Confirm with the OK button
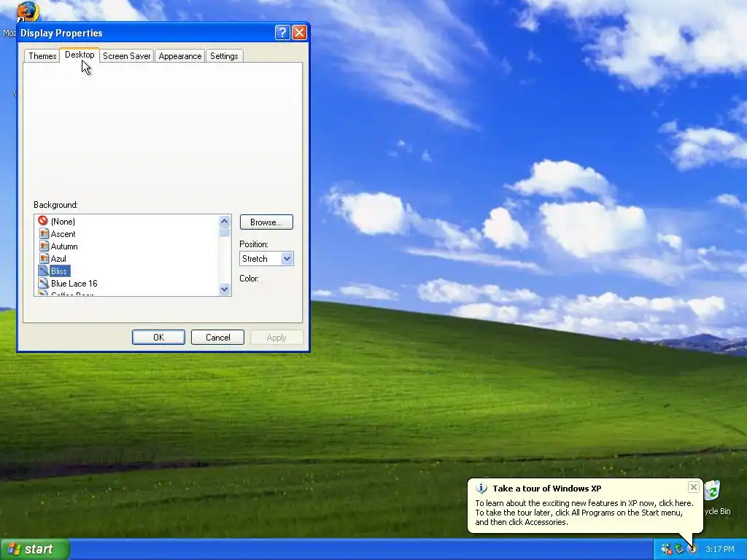The image size is (747, 560). pos(158,337)
